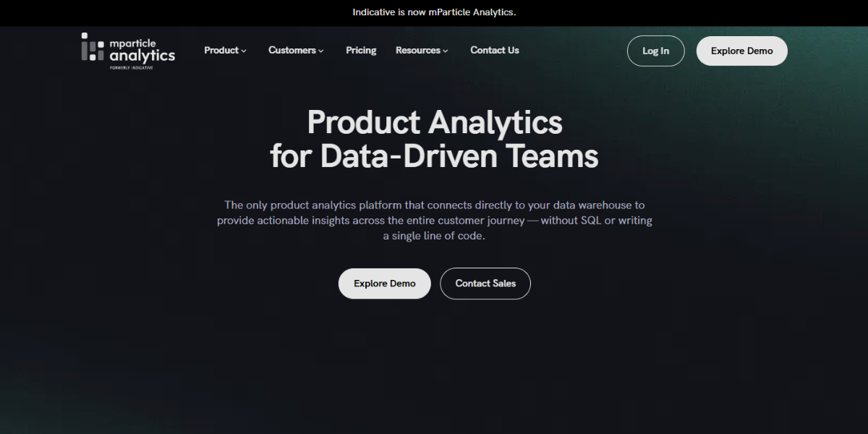This screenshot has height=434, width=868.
Task: Click 'a single line of code' text
Action: click(x=433, y=237)
